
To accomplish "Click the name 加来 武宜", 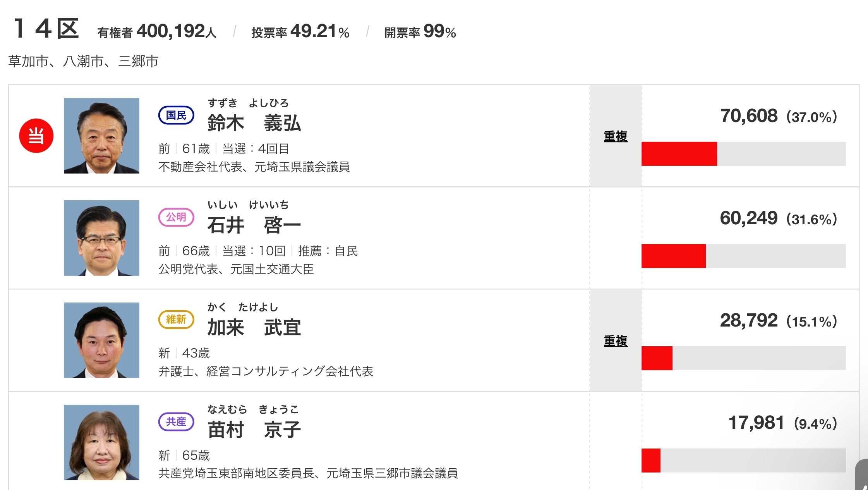I will click(x=254, y=328).
